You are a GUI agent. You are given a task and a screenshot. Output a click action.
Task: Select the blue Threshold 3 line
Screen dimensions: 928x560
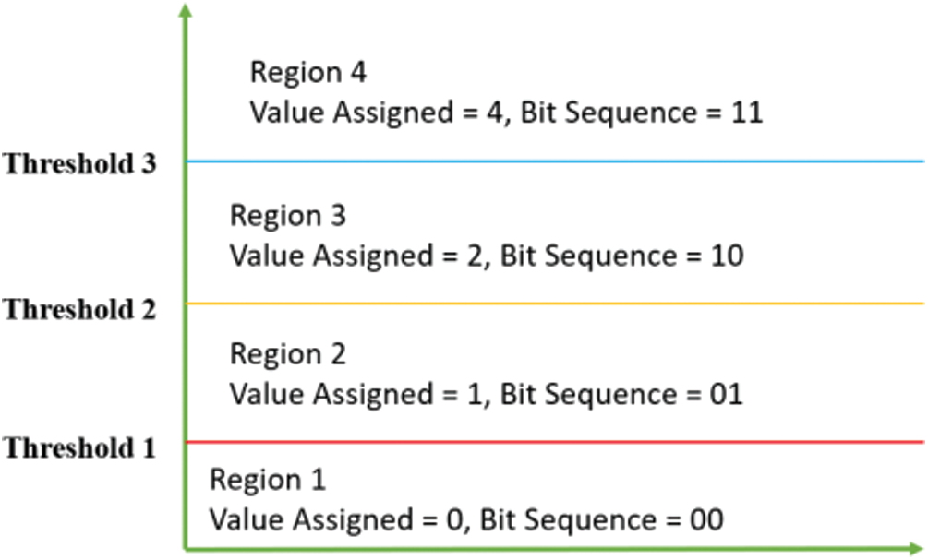(x=554, y=161)
